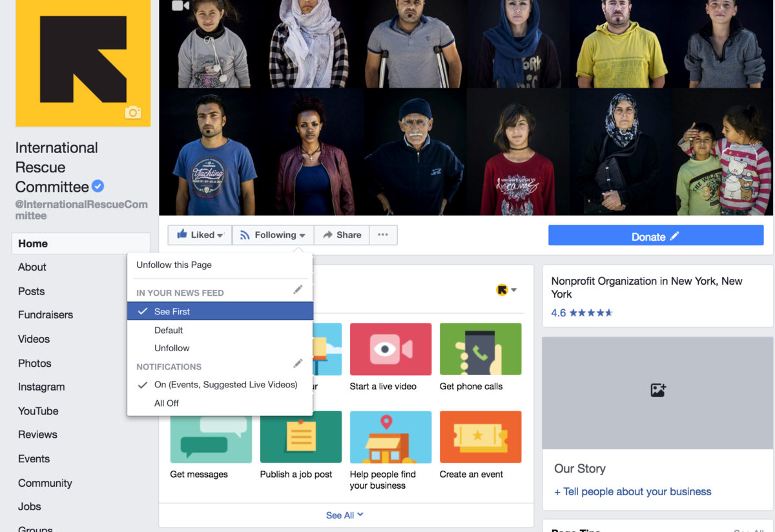Open the Create an event shortcut

(x=480, y=436)
